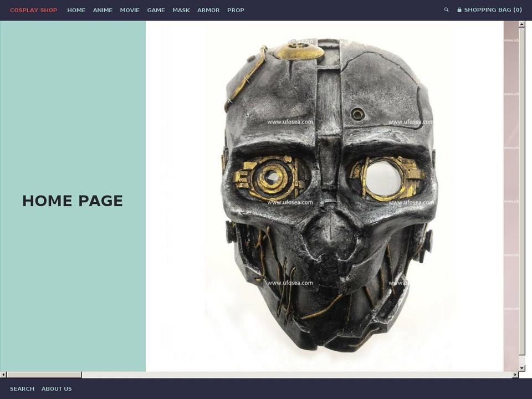This screenshot has height=399, width=532.
Task: Select the Movie menu item
Action: (x=130, y=10)
